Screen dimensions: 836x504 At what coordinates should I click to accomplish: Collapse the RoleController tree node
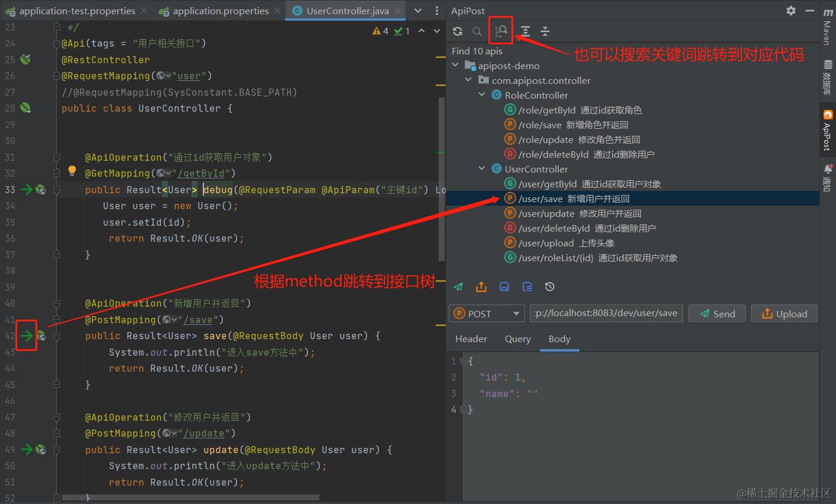coord(482,95)
